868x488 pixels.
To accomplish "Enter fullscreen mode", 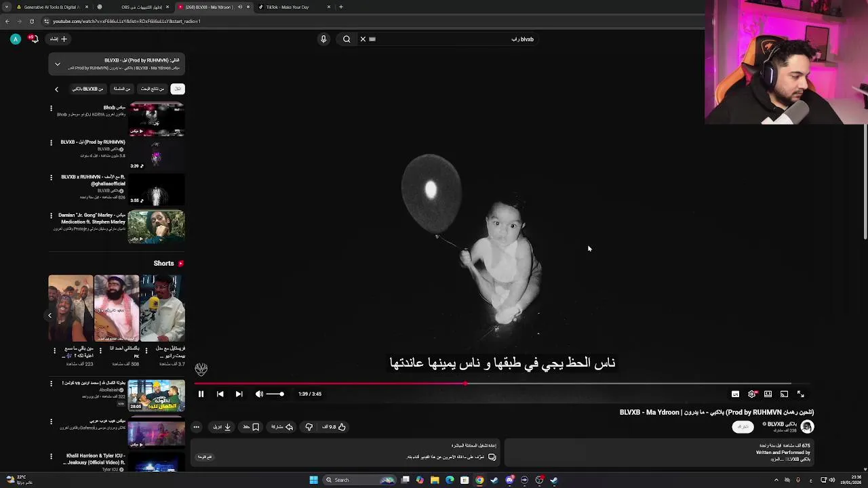I will 800,394.
